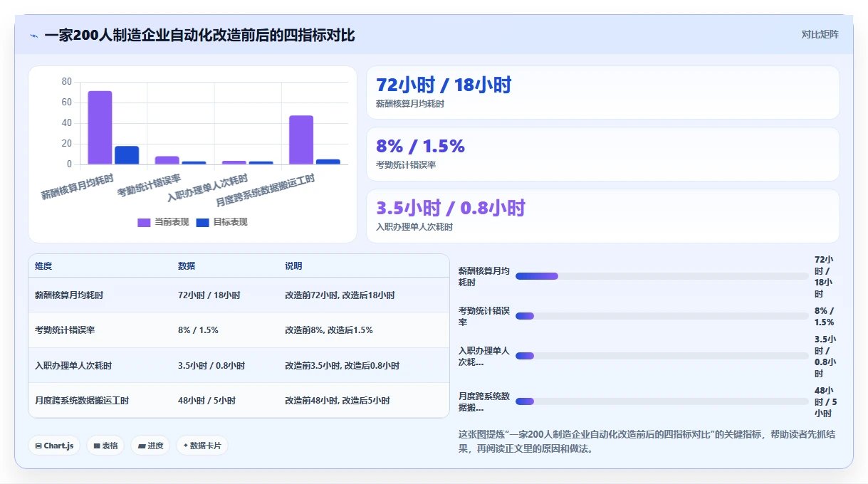This screenshot has width=868, height=484.
Task: Click table cell 月度跨系统数据搬运工时
Action: [82, 401]
